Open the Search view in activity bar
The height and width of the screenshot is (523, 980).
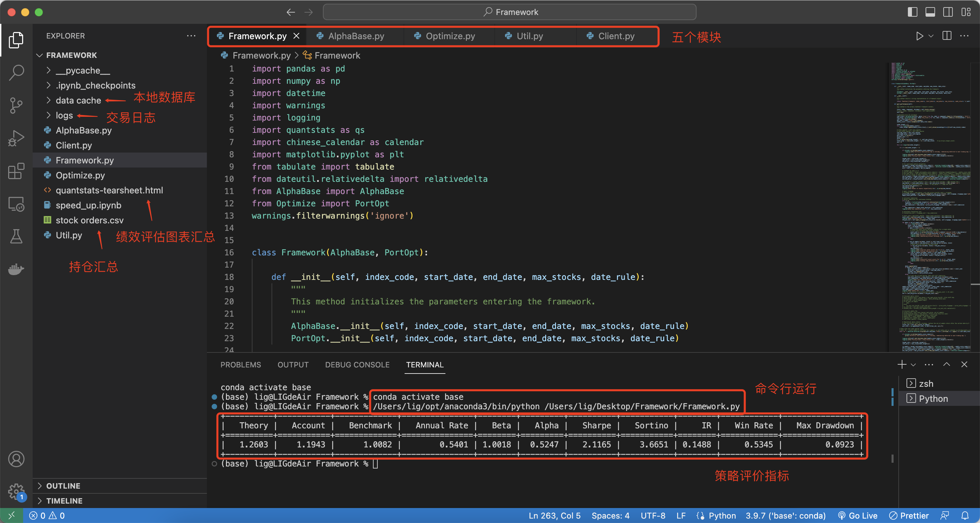pos(16,72)
